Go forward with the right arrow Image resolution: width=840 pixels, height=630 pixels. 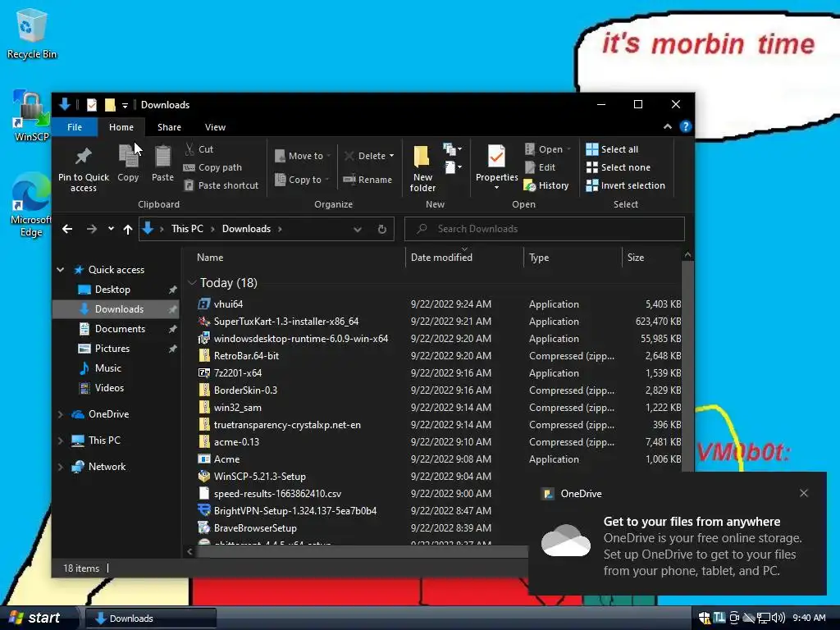pos(92,229)
